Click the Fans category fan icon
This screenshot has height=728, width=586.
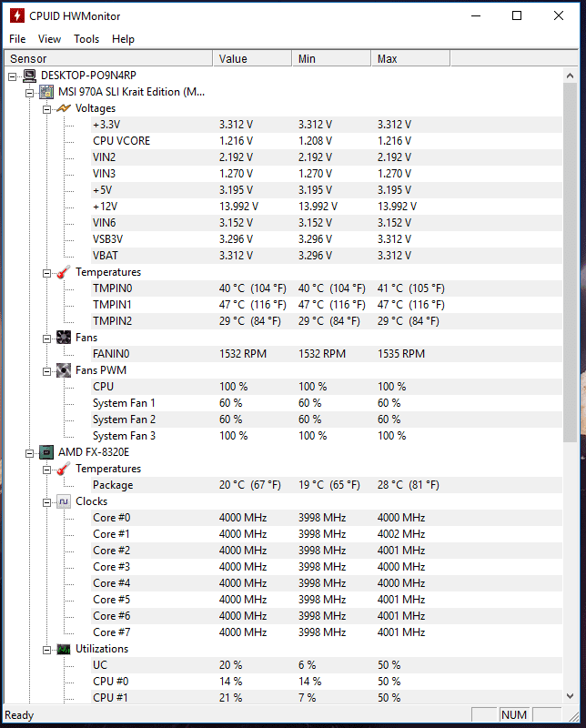tap(64, 338)
